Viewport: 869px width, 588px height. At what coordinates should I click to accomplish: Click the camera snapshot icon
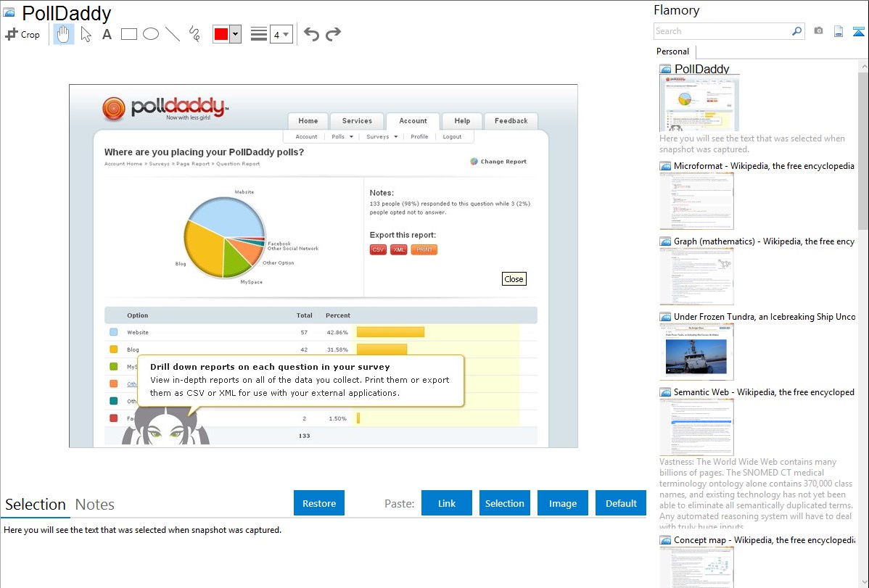click(x=818, y=31)
